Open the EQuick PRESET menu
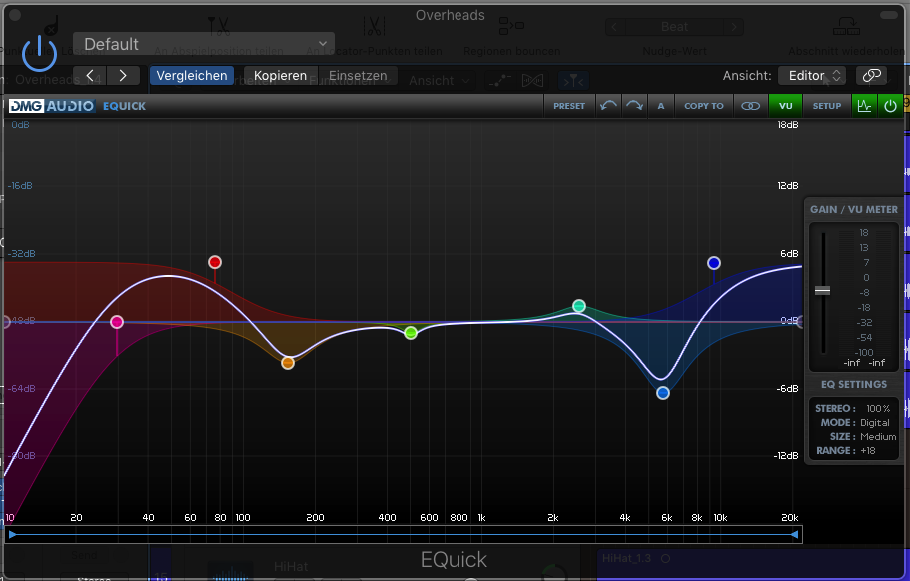Screen dimensions: 910x581 569,106
